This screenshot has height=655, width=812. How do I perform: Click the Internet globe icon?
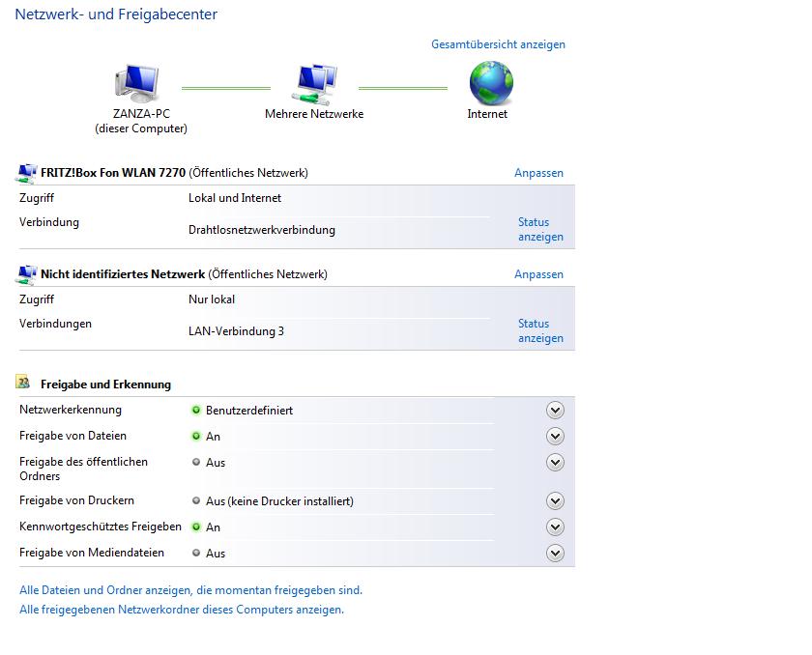tap(491, 83)
